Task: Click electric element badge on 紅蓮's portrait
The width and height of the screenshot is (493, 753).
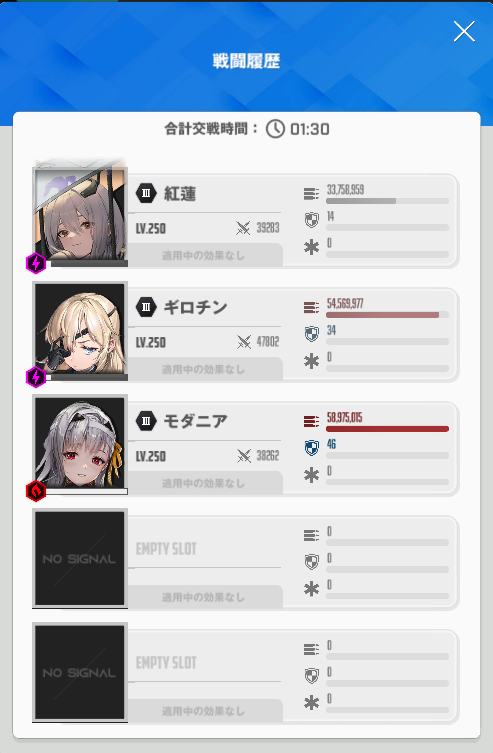Action: [x=36, y=263]
